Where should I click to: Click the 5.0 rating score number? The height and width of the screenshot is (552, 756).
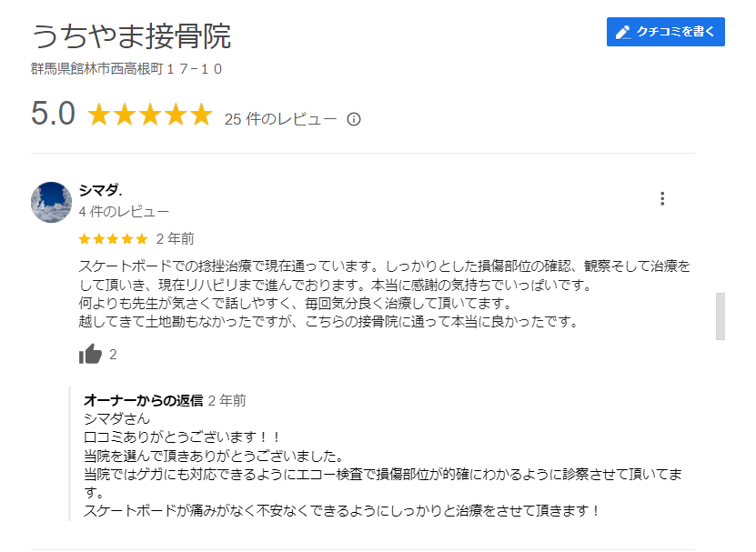pyautogui.click(x=53, y=115)
